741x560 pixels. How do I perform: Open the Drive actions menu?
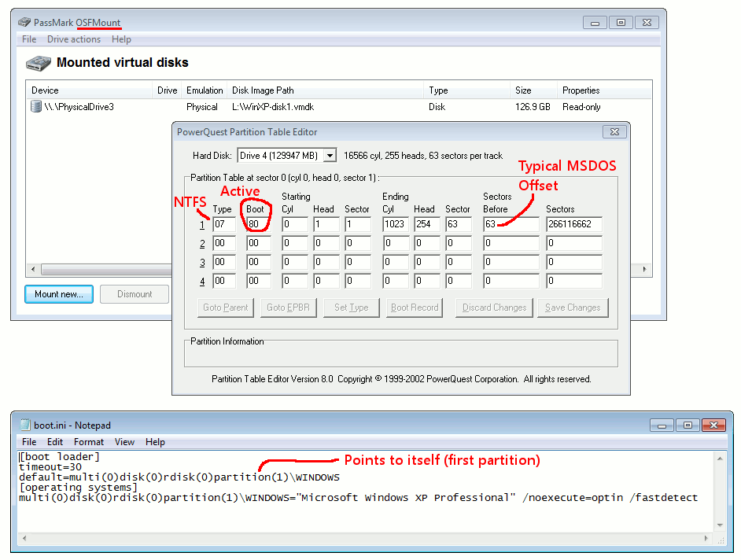[x=74, y=39]
